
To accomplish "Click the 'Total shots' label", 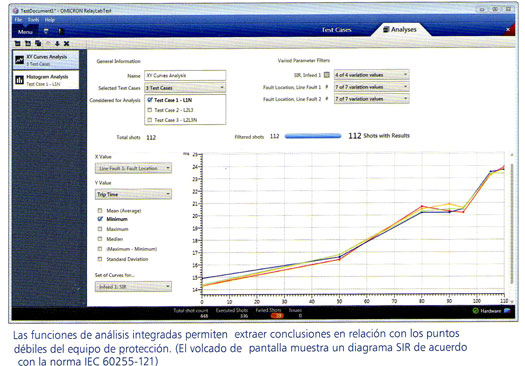I will 128,137.
